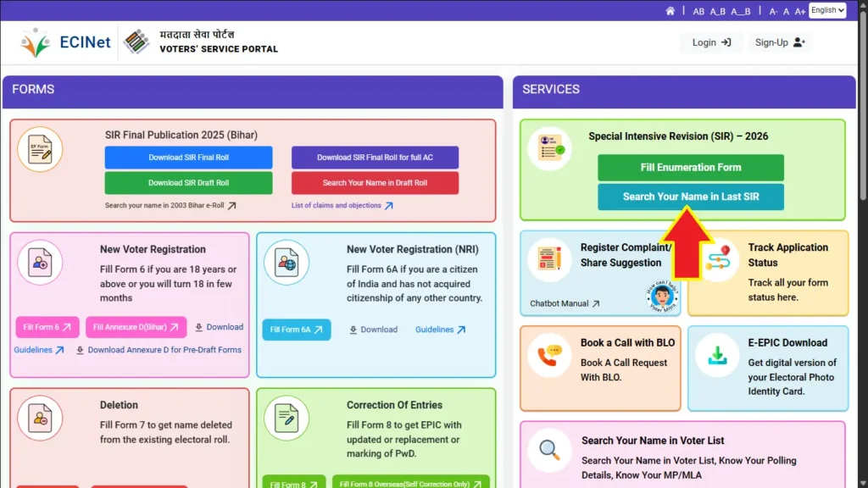Click the Login button

pos(711,42)
